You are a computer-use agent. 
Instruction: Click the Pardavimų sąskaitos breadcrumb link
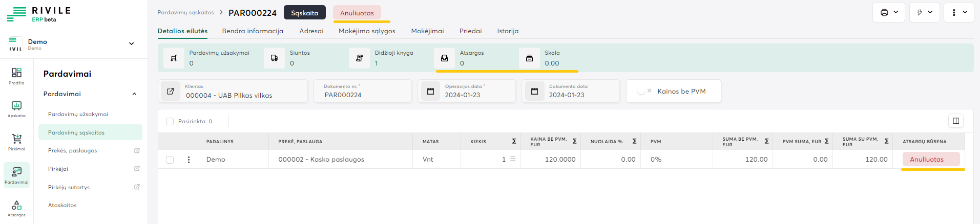point(185,12)
